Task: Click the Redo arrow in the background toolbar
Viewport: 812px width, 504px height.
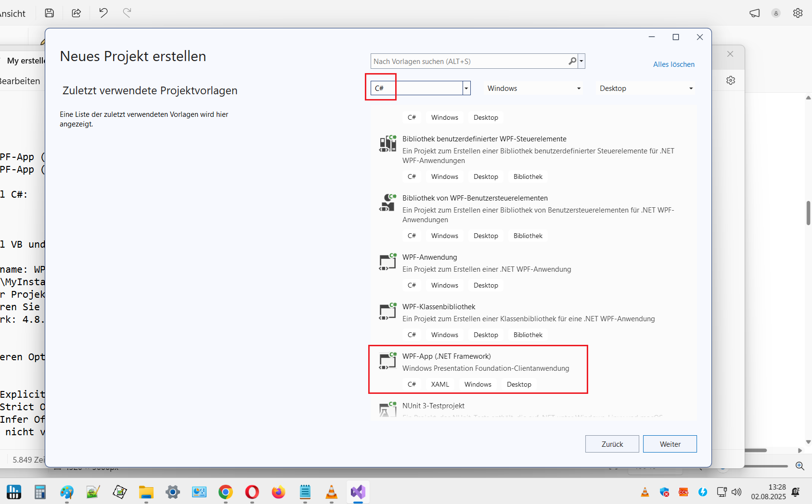Action: [x=127, y=13]
